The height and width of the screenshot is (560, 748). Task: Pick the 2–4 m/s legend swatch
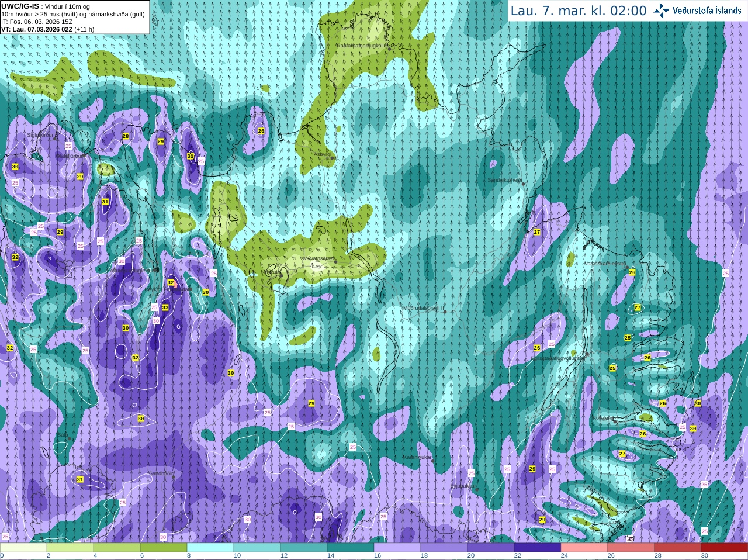pos(70,548)
